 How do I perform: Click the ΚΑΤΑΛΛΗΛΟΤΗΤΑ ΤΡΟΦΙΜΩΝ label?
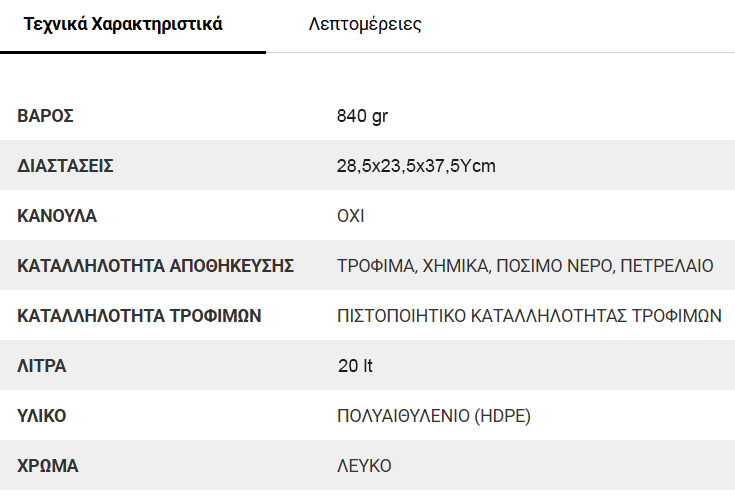pyautogui.click(x=140, y=316)
